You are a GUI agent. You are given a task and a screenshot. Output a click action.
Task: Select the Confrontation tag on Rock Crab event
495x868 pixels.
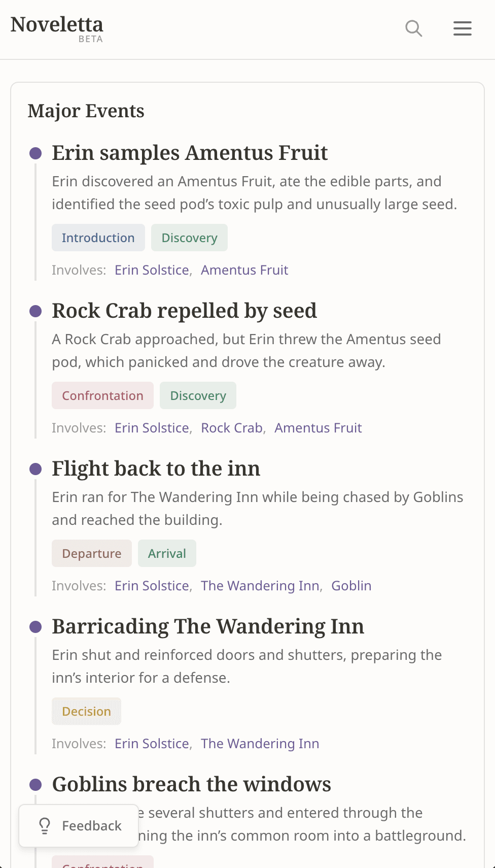pyautogui.click(x=102, y=395)
